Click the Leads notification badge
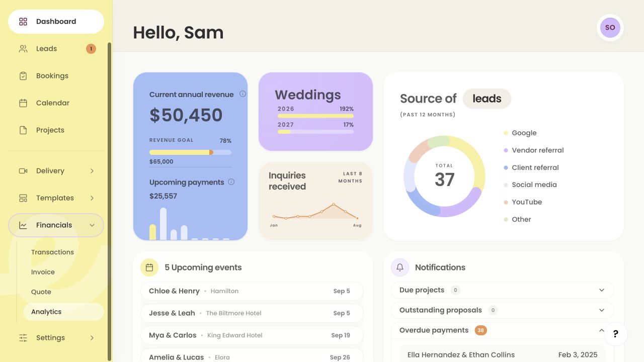644x362 pixels. (x=91, y=49)
